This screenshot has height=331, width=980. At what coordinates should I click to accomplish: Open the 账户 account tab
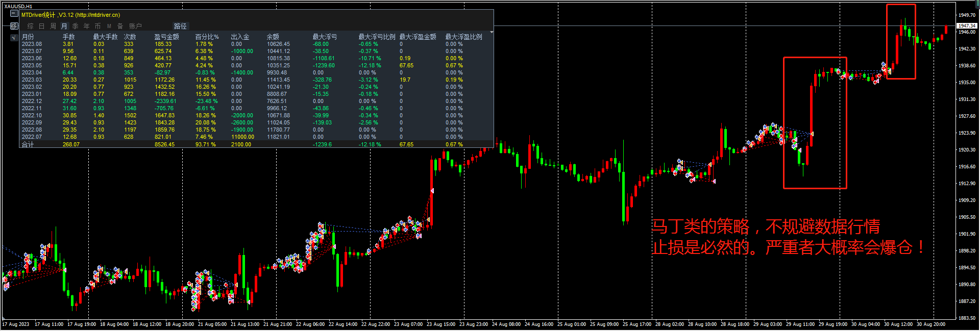click(x=135, y=26)
